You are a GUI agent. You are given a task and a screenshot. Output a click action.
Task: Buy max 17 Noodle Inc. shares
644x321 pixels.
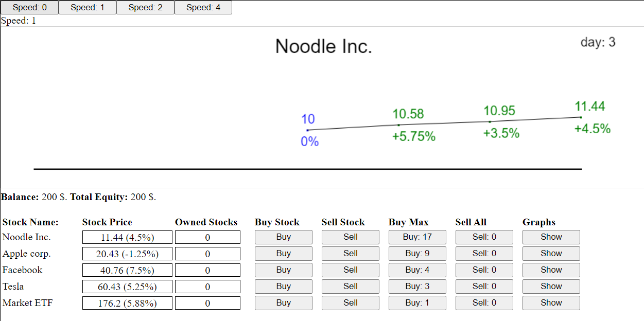click(417, 237)
